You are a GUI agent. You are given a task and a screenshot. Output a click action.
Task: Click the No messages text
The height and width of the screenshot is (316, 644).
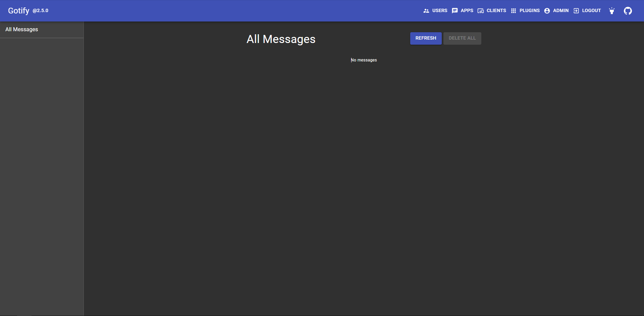click(x=364, y=60)
